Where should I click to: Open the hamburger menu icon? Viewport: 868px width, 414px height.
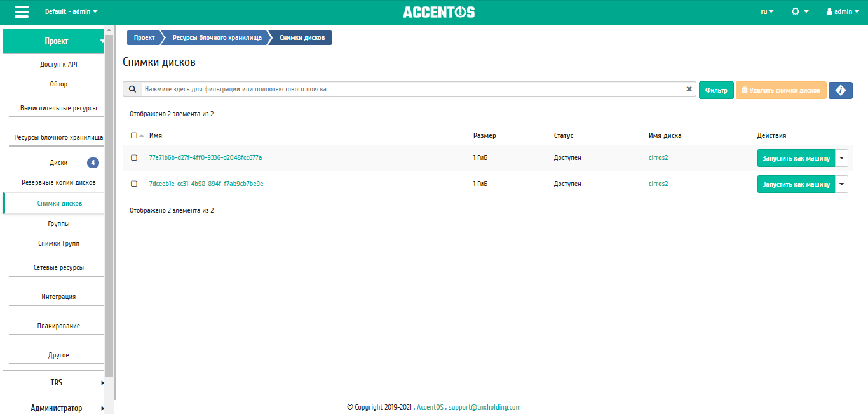[22, 12]
